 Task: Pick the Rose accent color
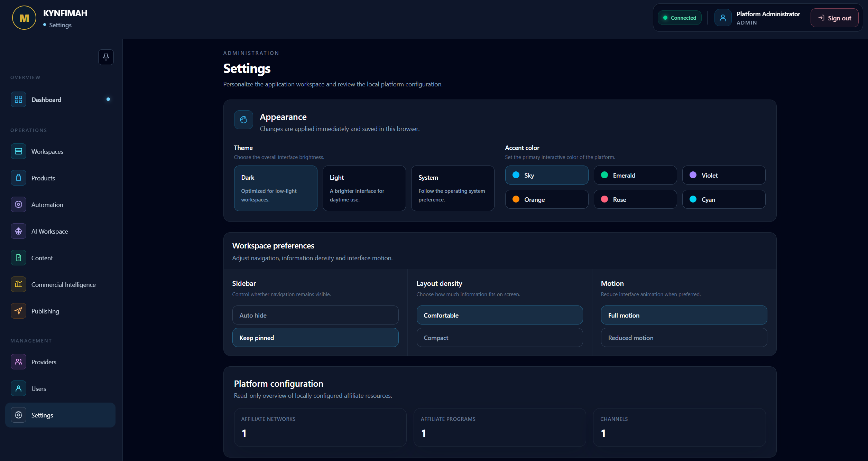tap(635, 199)
